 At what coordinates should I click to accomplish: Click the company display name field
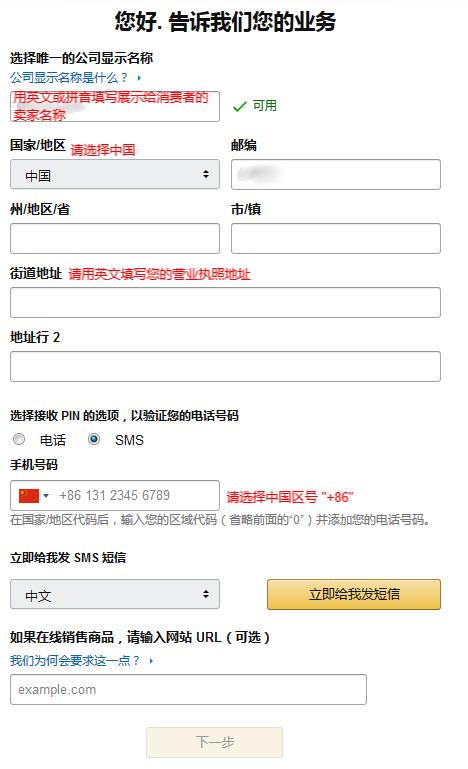click(115, 106)
